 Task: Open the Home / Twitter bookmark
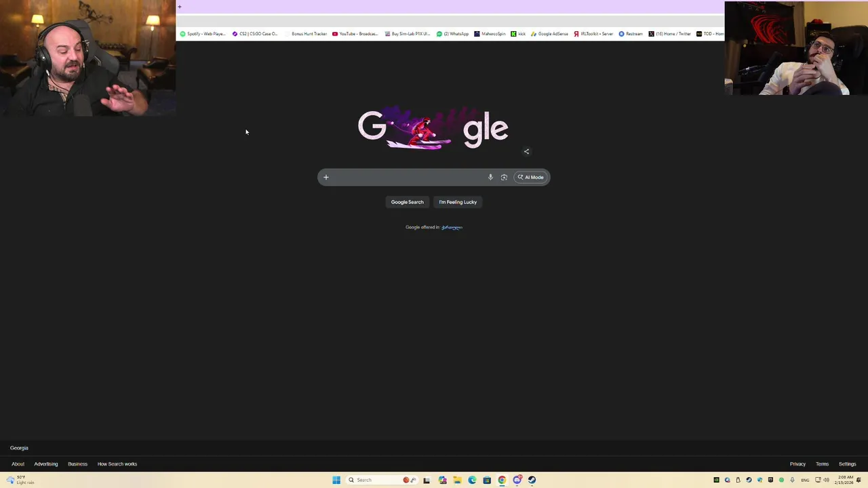pos(669,34)
